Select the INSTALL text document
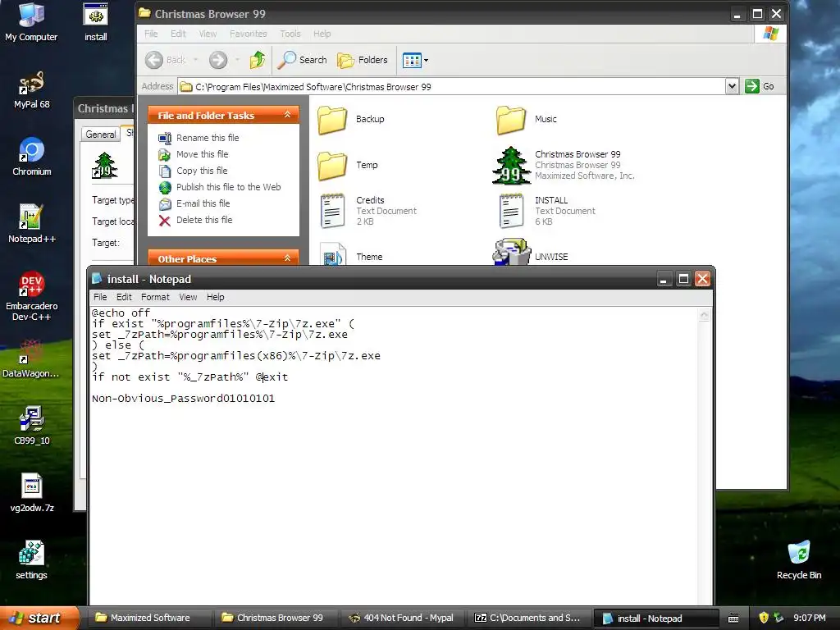Image resolution: width=840 pixels, height=630 pixels. coord(547,211)
